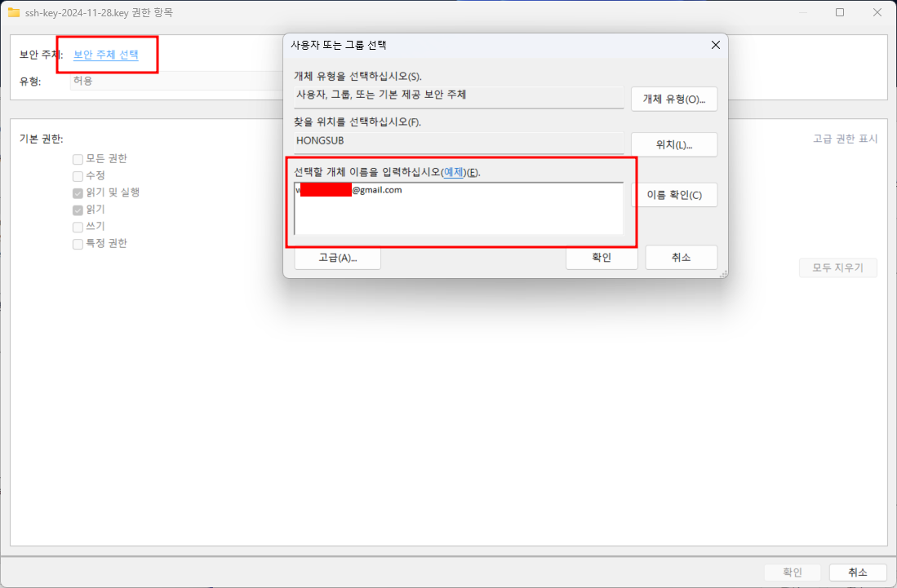The width and height of the screenshot is (897, 588).
Task: Close the 사용자 또는 그룹 선택 dialog
Action: 715,45
